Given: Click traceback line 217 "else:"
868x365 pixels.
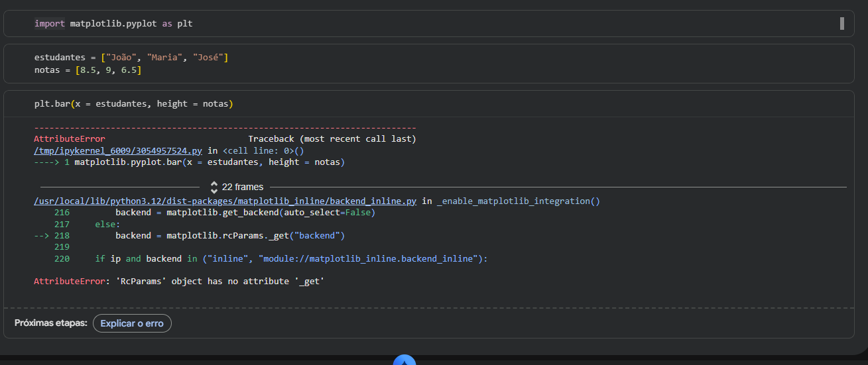Looking at the screenshot, I should pyautogui.click(x=107, y=225).
